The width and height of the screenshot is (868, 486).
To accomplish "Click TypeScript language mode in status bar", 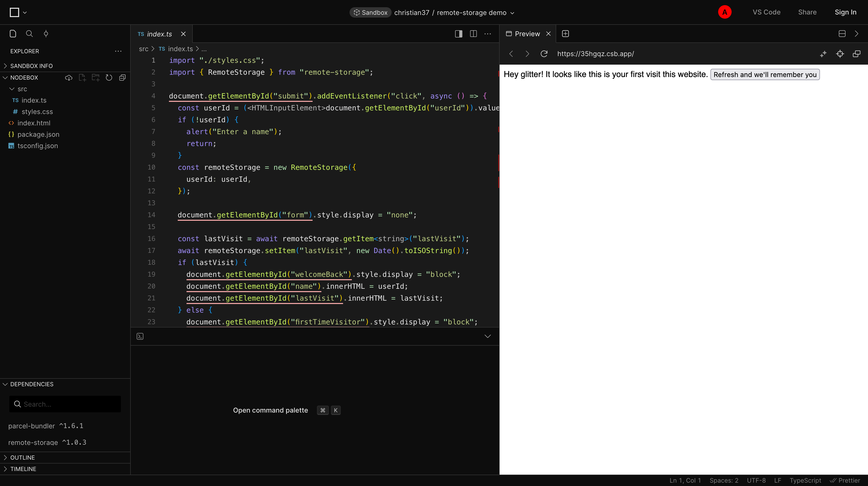I will point(805,481).
